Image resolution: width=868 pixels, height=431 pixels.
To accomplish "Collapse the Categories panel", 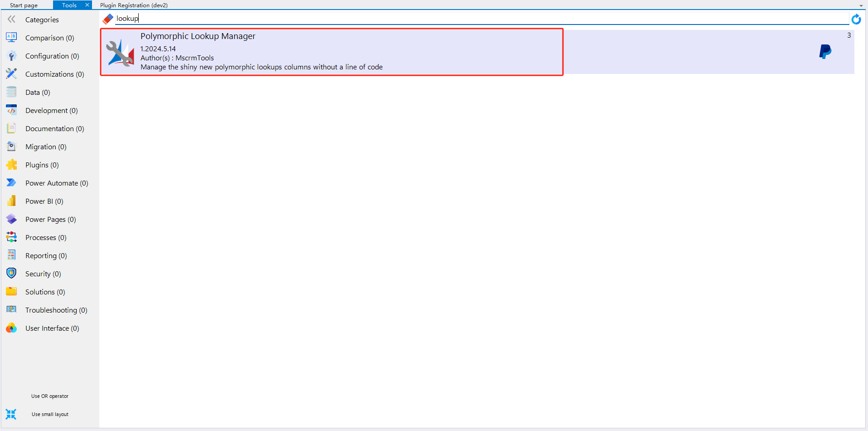I will coord(11,19).
